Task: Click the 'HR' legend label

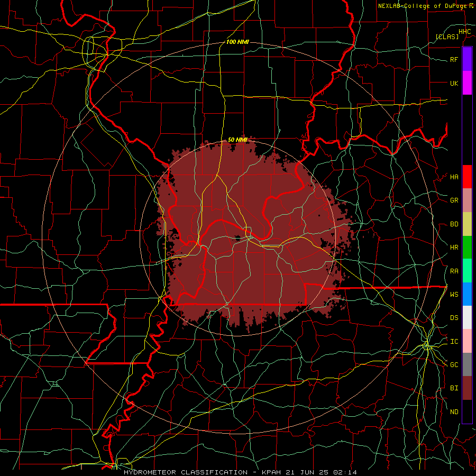Action: (454, 248)
